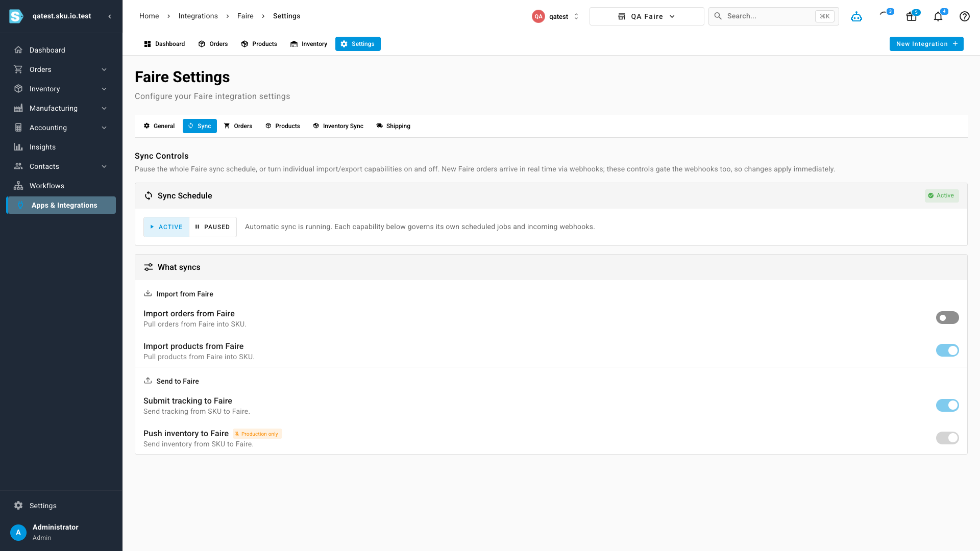Click the sliders icon next to What syncs
980x551 pixels.
[149, 267]
